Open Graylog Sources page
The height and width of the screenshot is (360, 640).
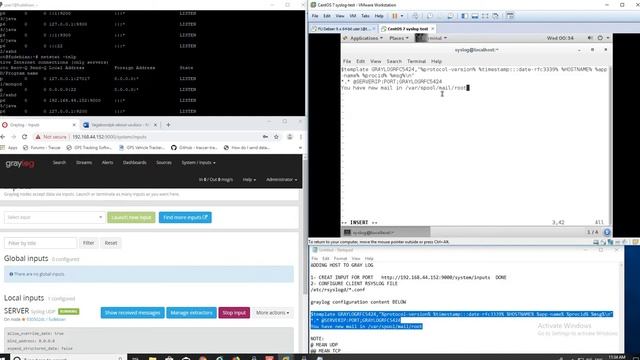point(164,162)
